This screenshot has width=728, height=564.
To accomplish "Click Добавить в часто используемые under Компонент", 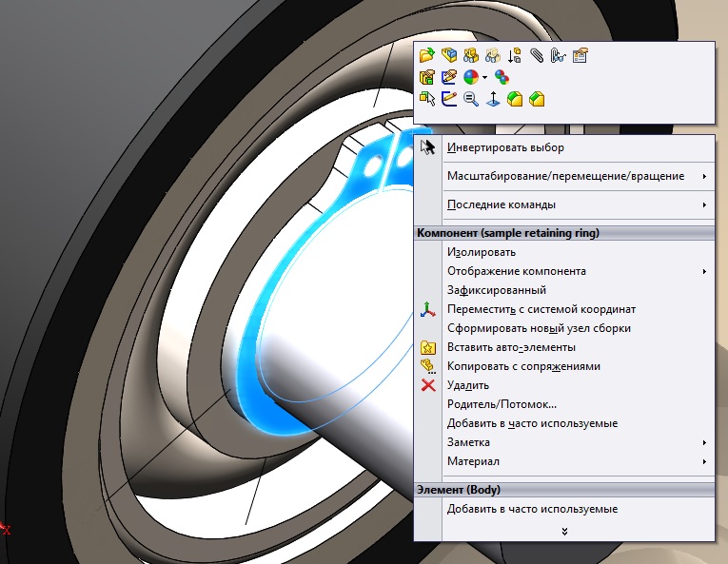I will [x=532, y=423].
